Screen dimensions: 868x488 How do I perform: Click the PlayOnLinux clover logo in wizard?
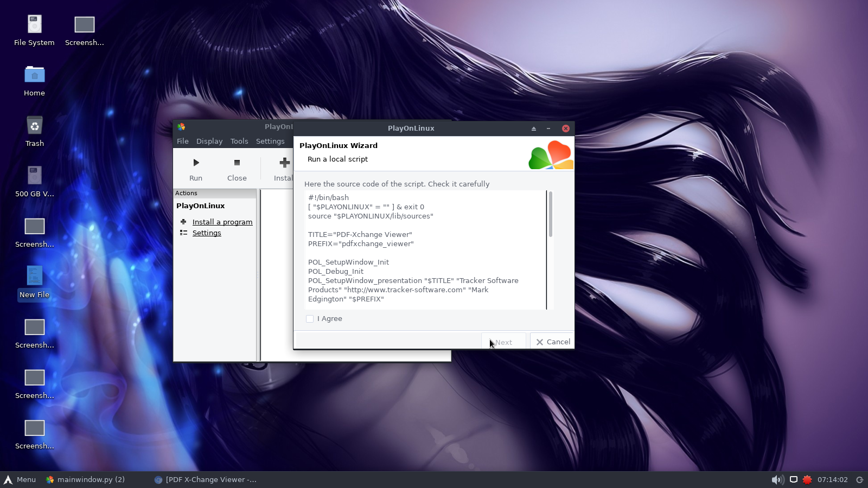[x=551, y=155]
